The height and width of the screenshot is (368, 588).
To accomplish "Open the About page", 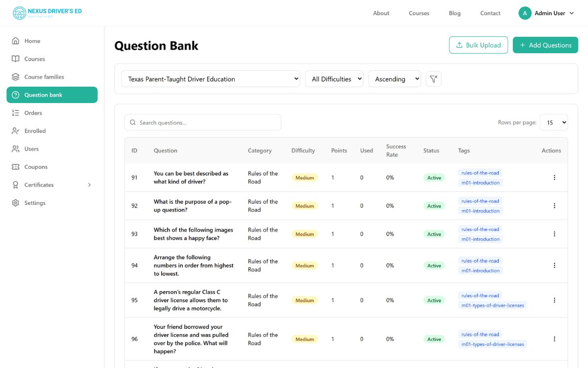I will [381, 13].
